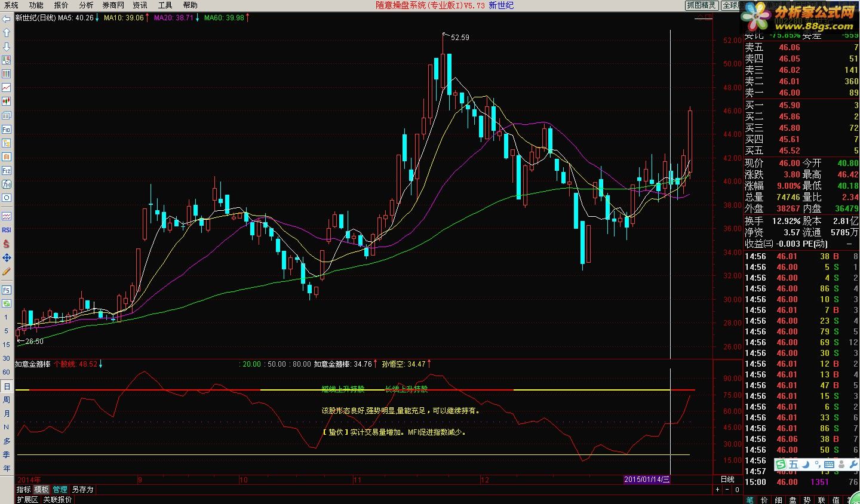This screenshot has height=504, width=860.
Task: Select the 5-minute period
Action: tap(7, 331)
